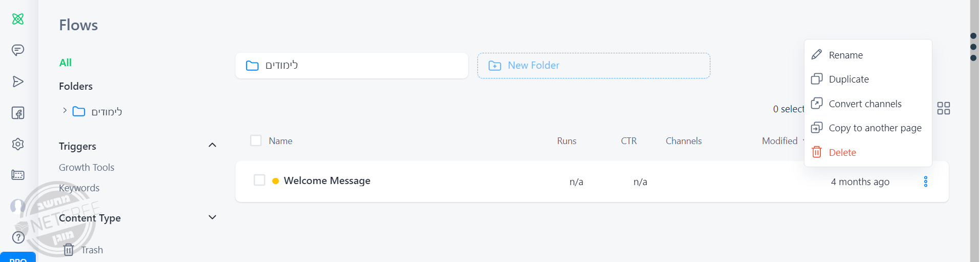Toggle the select-all checkbox beside Name
The image size is (980, 262).
click(x=256, y=140)
